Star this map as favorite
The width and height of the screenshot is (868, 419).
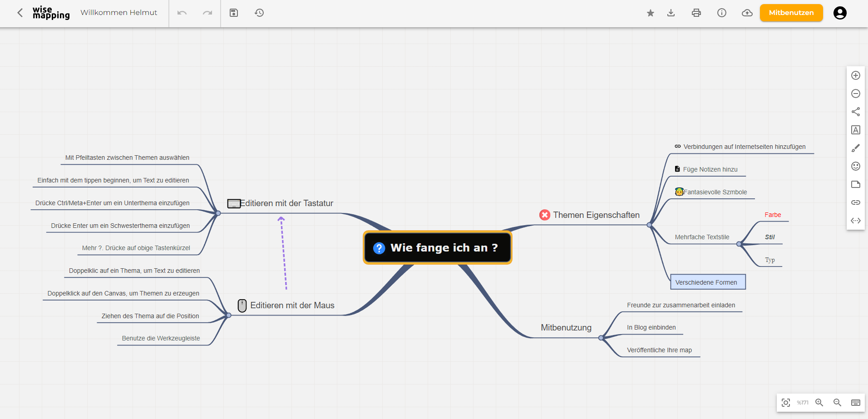pyautogui.click(x=651, y=13)
